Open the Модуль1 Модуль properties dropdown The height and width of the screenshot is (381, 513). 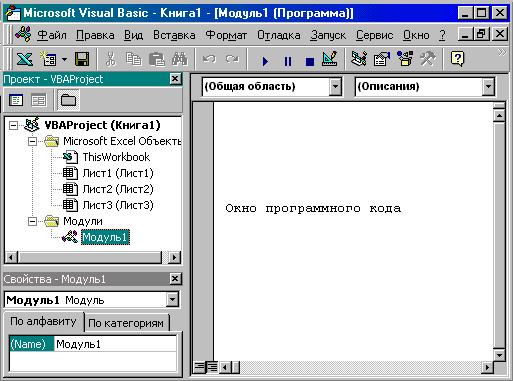point(172,300)
